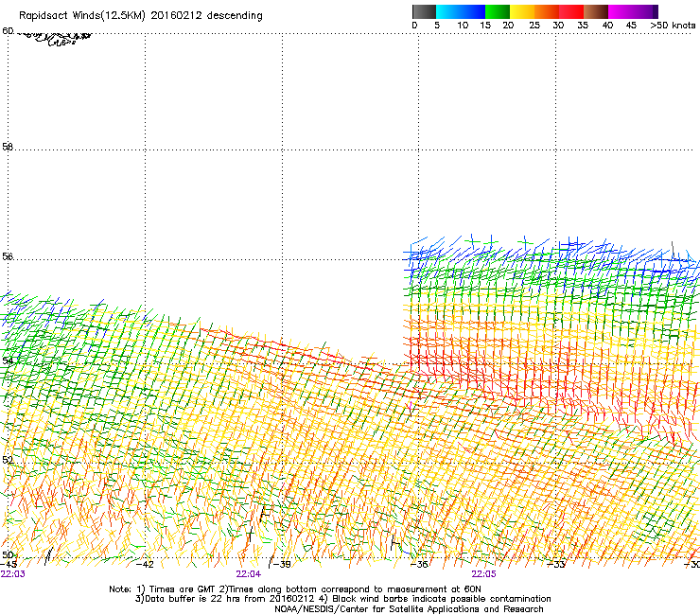Click the NOAA/NESDIS credit line
700x615 pixels.
click(409, 609)
